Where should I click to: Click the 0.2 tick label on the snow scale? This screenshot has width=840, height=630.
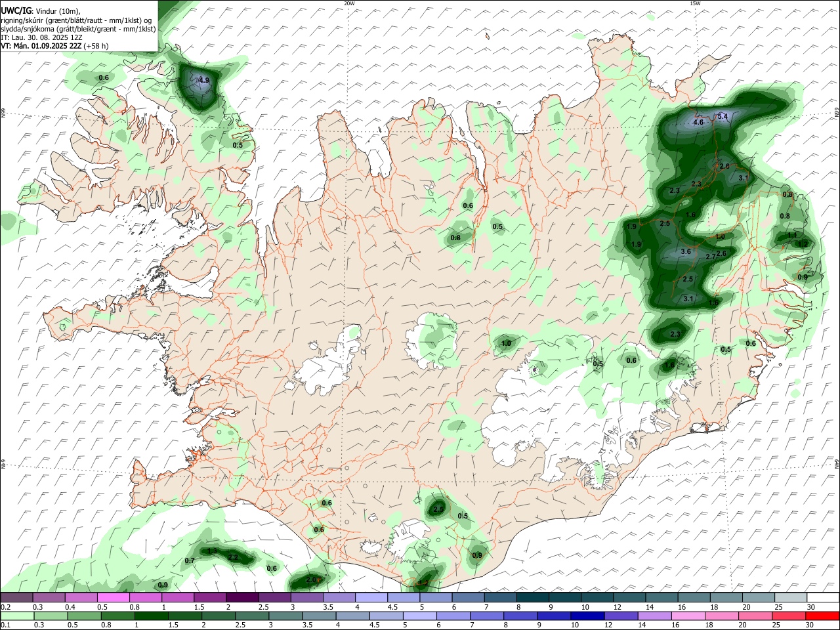pos(5,607)
